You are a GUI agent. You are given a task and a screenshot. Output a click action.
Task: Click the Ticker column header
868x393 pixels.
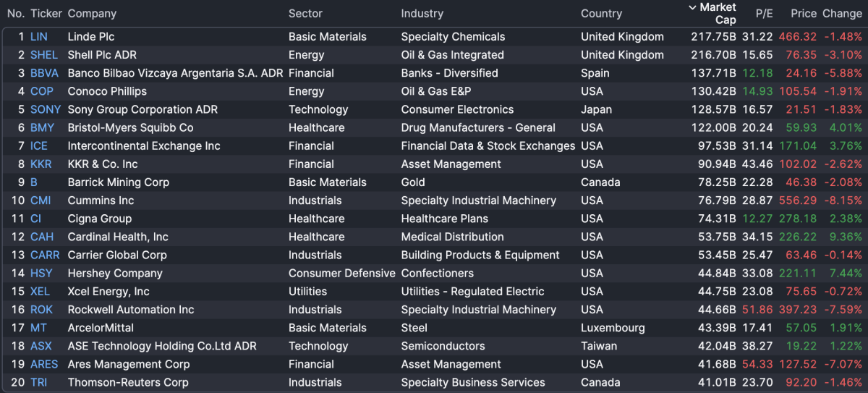pyautogui.click(x=46, y=14)
